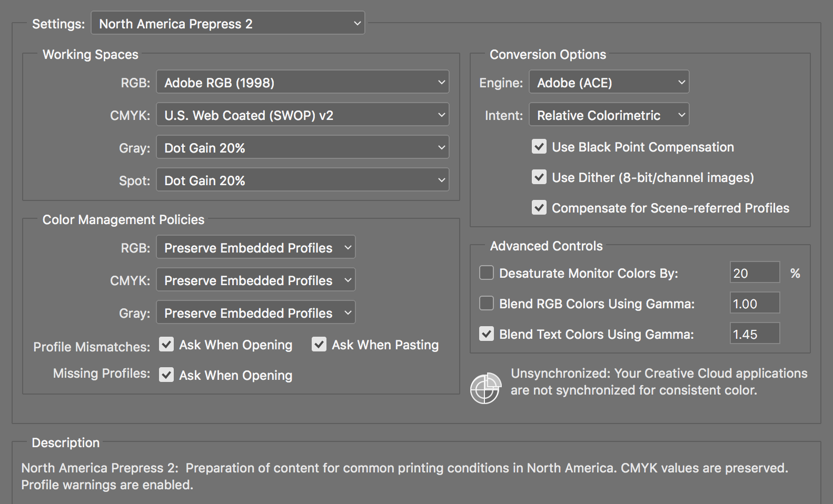Viewport: 833px width, 504px height.
Task: Click the desaturate percentage input field
Action: pyautogui.click(x=755, y=273)
